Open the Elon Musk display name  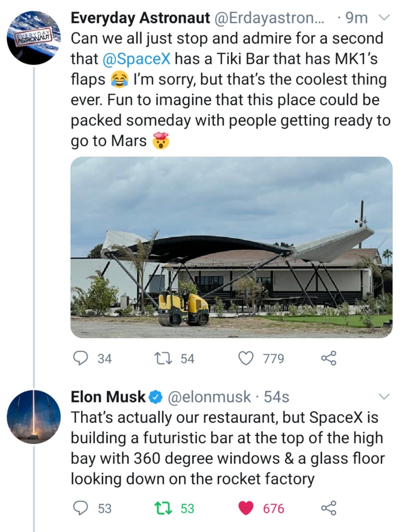click(x=108, y=397)
